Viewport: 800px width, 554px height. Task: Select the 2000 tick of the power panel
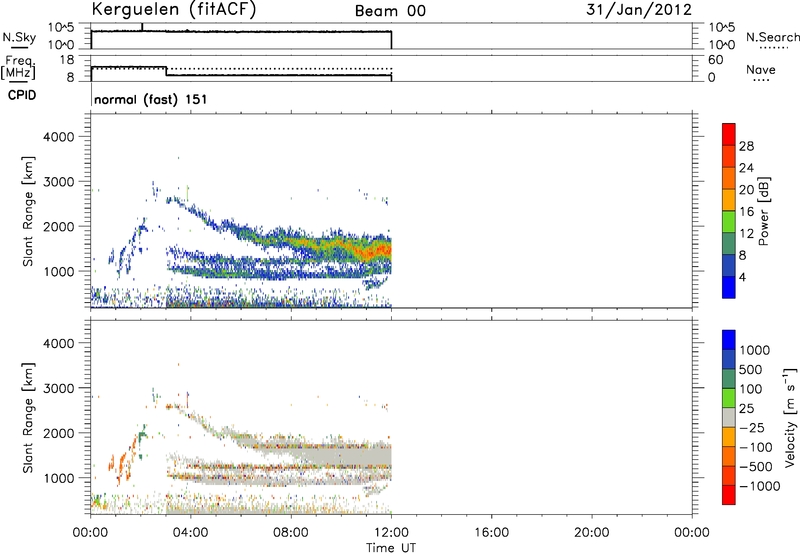[58, 226]
